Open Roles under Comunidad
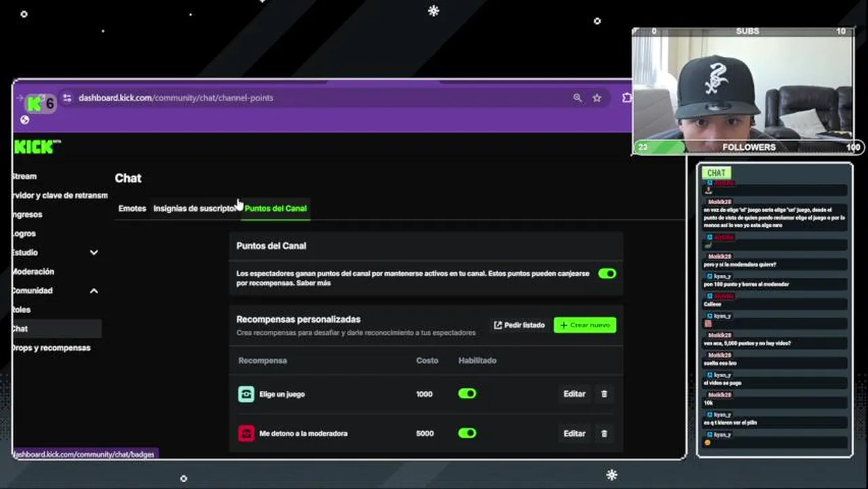This screenshot has height=489, width=868. (x=22, y=310)
